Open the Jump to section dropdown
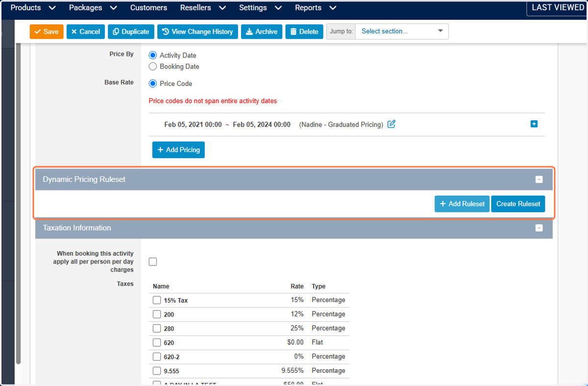The height and width of the screenshot is (386, 588). pyautogui.click(x=402, y=31)
